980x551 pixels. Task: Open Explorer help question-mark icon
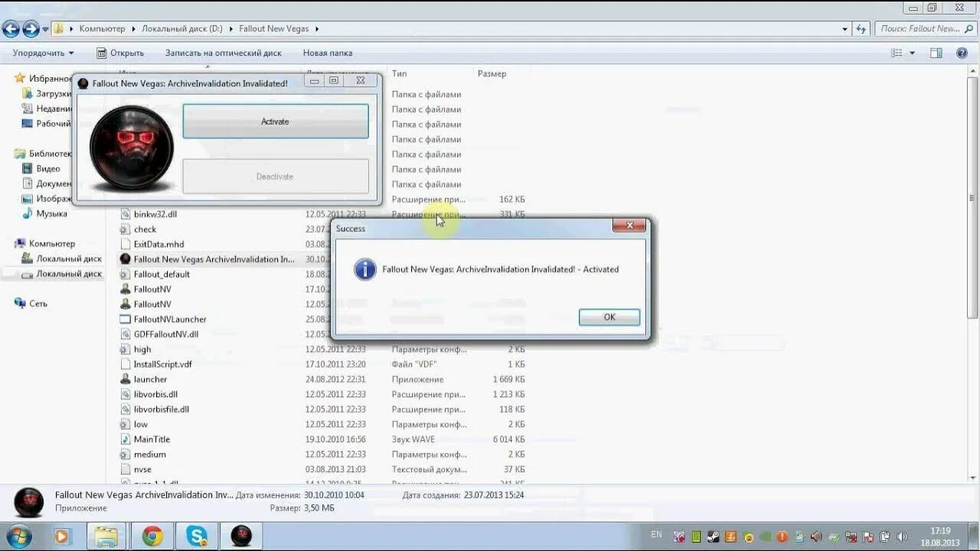(x=962, y=53)
